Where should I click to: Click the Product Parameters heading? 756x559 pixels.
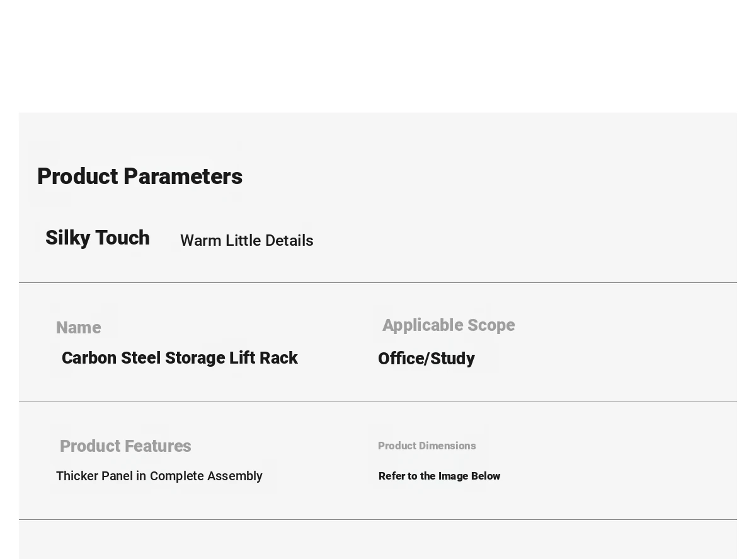140,176
